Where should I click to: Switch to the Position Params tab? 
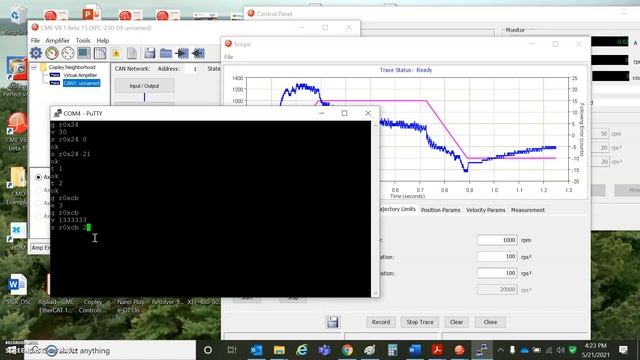[440, 210]
